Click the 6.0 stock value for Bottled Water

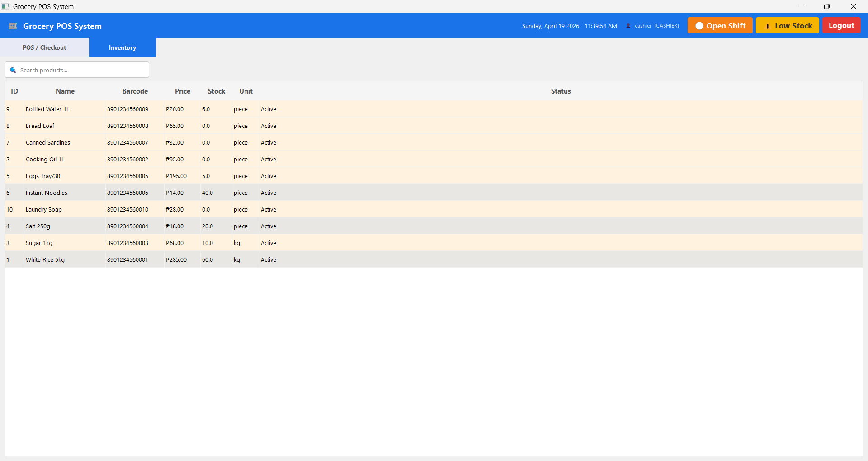coord(206,109)
